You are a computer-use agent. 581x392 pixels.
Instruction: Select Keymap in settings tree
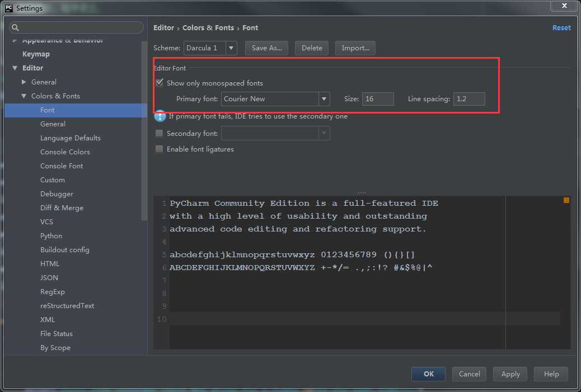pos(36,54)
